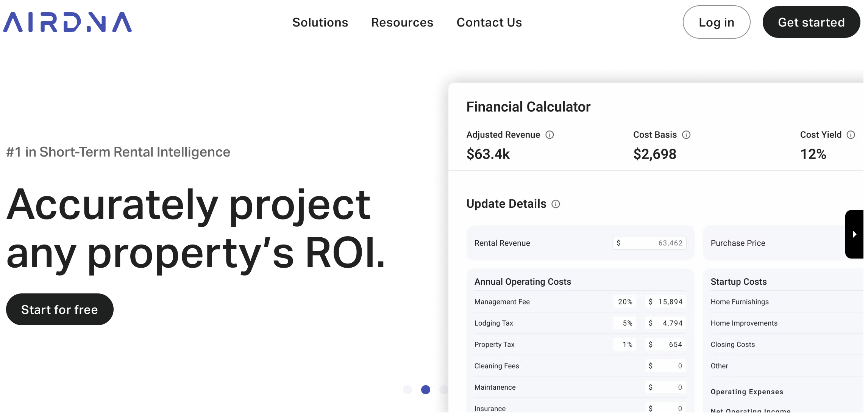Viewport: 868px width, 417px height.
Task: Select the Startup Costs section heading
Action: click(738, 281)
